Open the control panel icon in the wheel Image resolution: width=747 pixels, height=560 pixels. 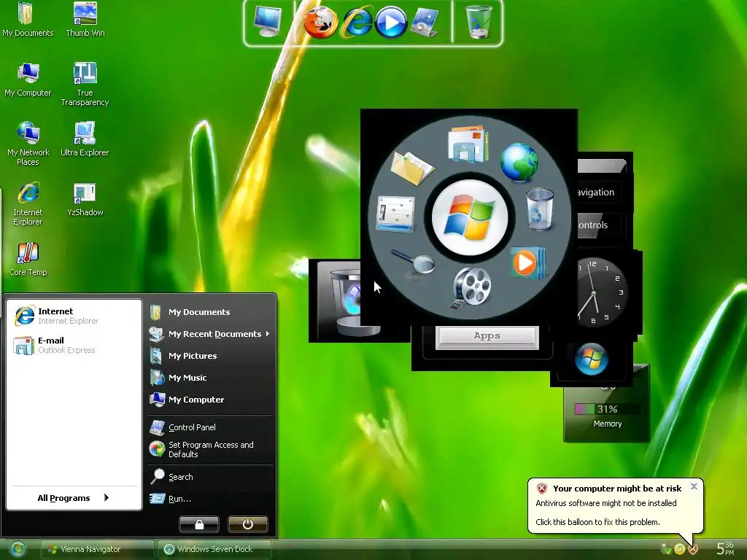click(x=395, y=214)
